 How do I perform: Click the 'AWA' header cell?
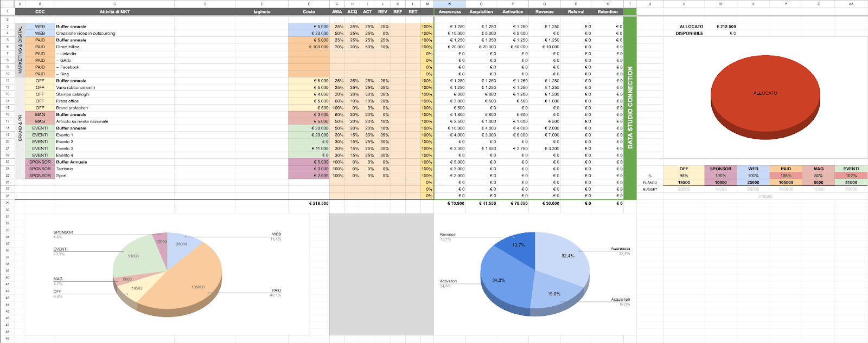point(337,11)
